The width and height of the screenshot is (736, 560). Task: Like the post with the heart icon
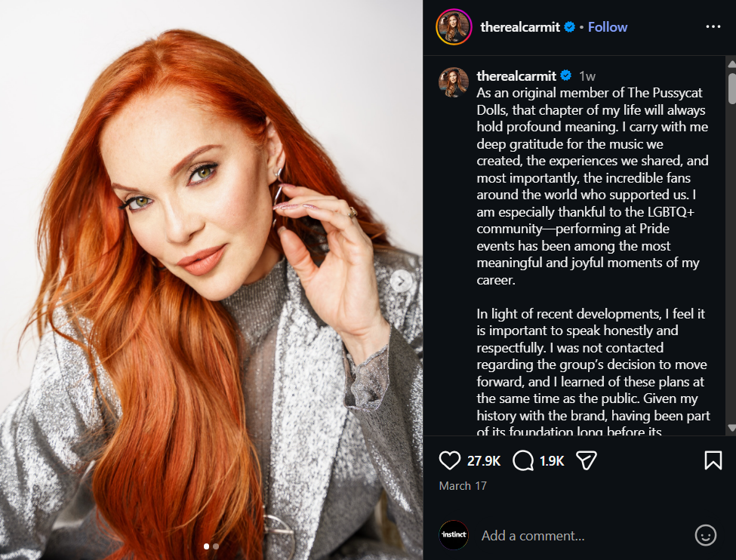click(x=450, y=460)
